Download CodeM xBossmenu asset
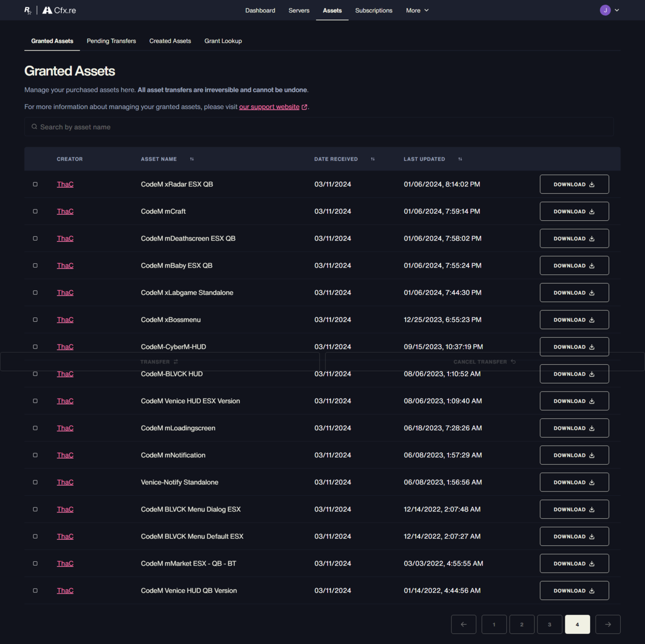This screenshot has width=645, height=644. point(574,320)
